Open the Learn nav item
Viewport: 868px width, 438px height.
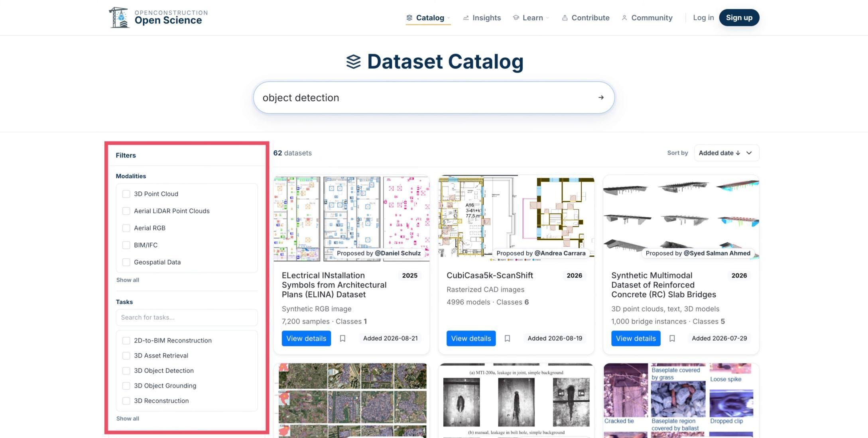(531, 18)
